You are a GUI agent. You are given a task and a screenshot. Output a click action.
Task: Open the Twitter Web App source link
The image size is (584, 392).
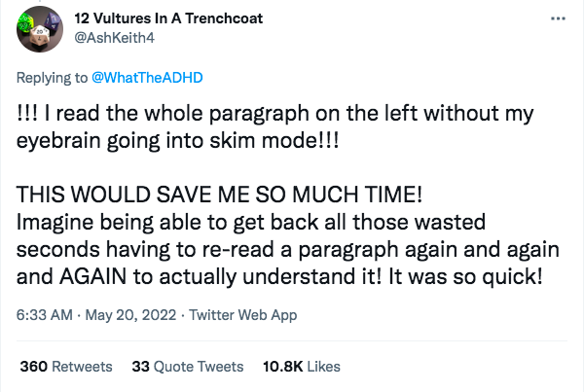(244, 314)
